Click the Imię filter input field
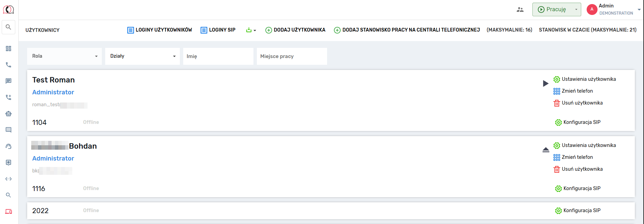The width and height of the screenshot is (644, 224). tap(218, 56)
